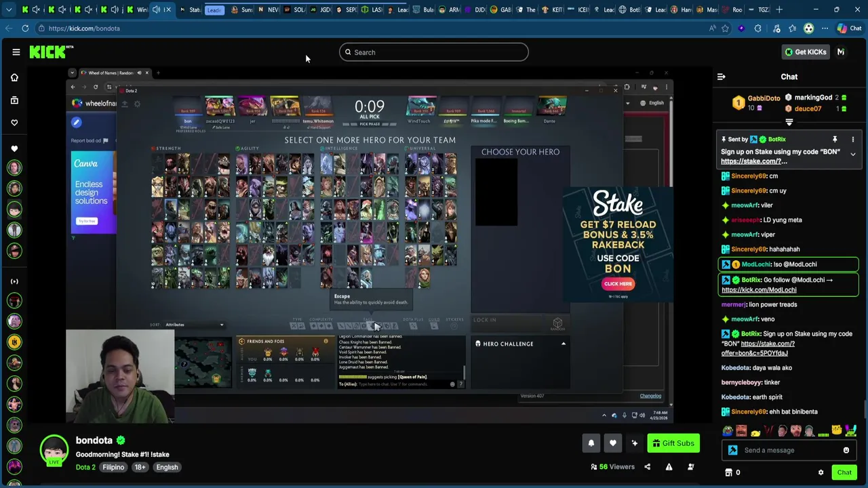Add page to favorites star icon

725,28
